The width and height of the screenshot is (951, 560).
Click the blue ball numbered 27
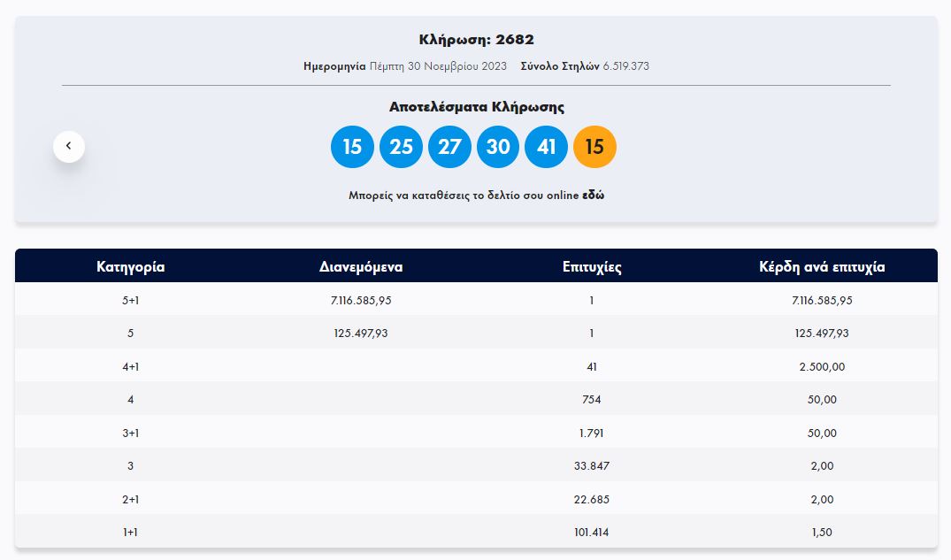coord(449,147)
